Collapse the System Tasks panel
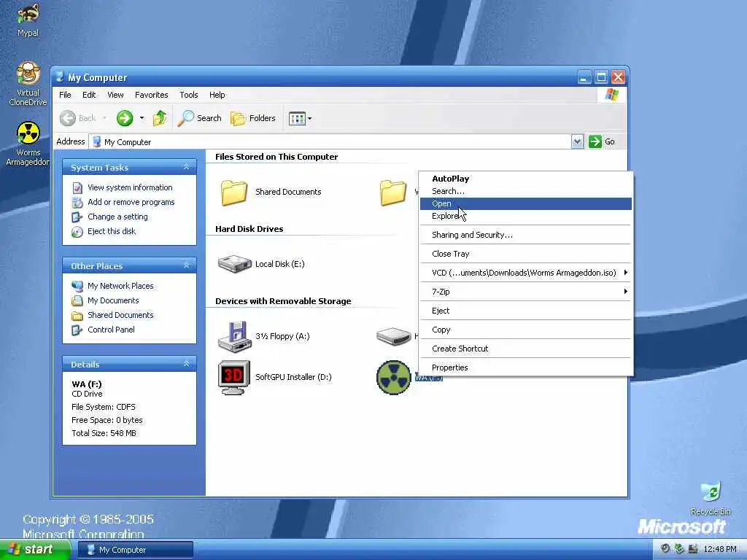Viewport: 747px width, 560px height. (186, 167)
